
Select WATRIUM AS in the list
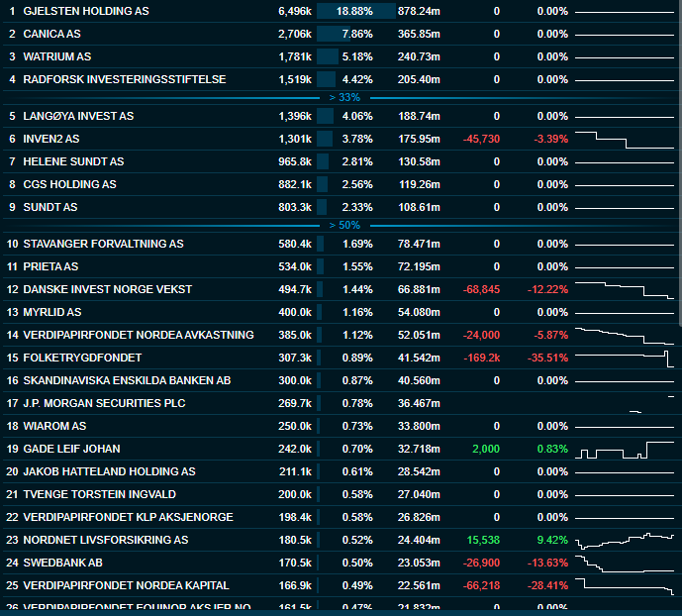57,56
